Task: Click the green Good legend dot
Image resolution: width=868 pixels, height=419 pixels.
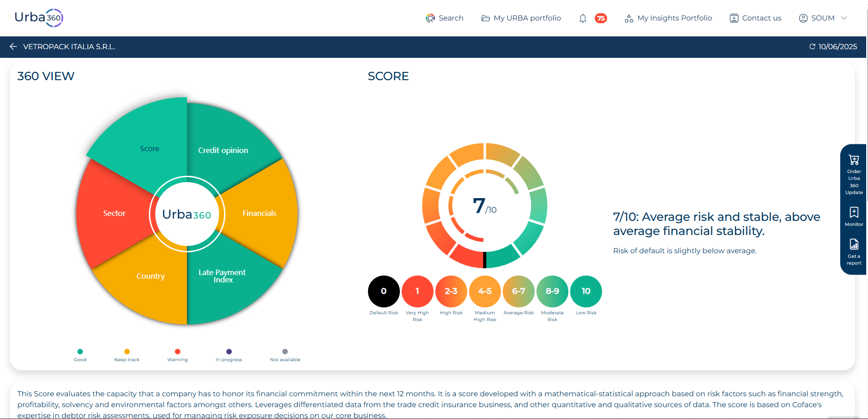Action: pos(80,352)
